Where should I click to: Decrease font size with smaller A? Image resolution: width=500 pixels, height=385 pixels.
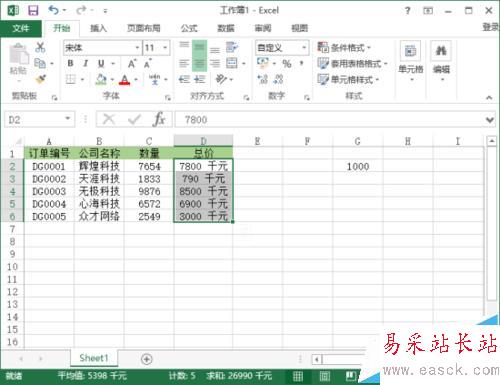coord(148,63)
